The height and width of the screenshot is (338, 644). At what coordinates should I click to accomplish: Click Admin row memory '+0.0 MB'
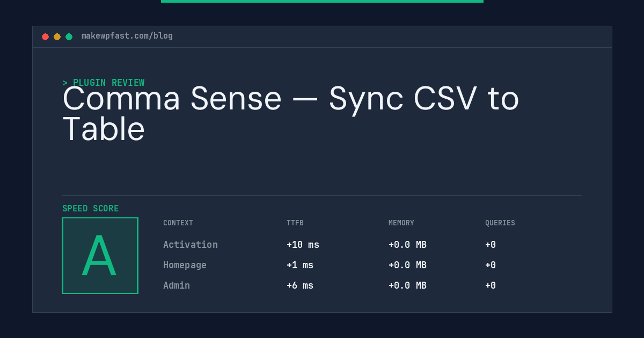tap(407, 285)
